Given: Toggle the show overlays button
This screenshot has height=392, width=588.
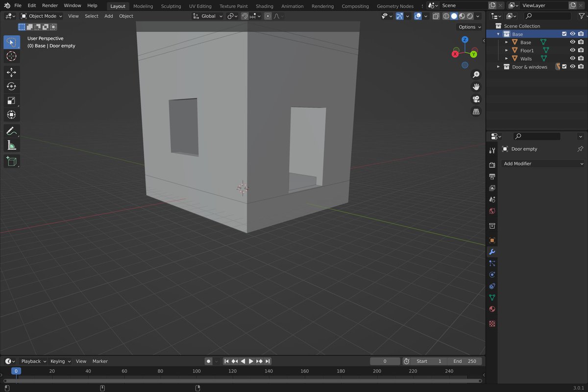Looking at the screenshot, I should pos(417,16).
